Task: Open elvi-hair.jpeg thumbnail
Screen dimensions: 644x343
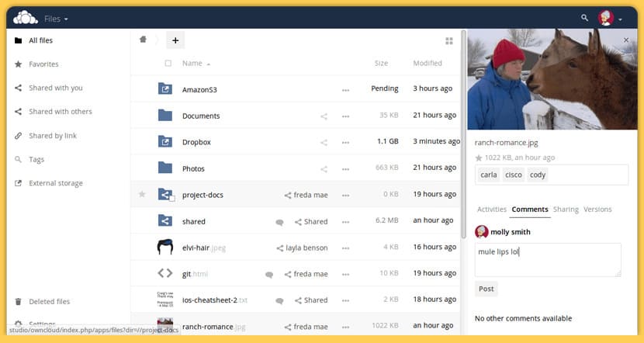Action: click(165, 247)
